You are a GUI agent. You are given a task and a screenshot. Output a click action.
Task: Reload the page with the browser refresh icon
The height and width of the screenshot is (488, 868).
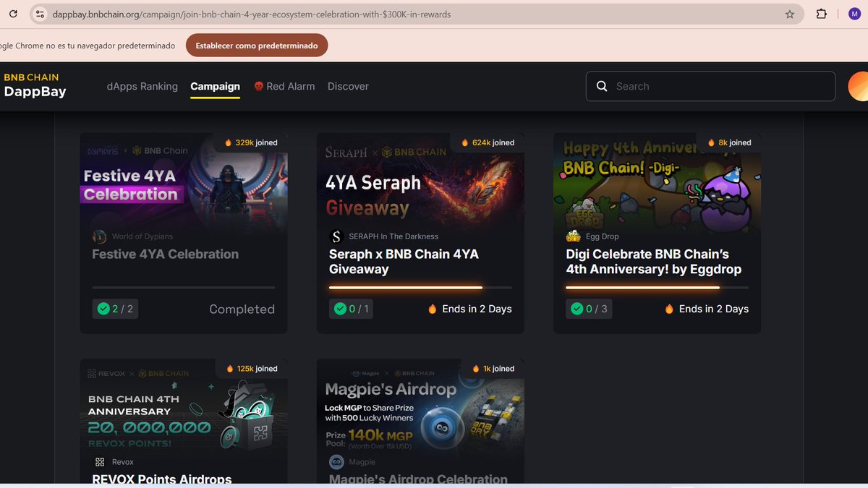tap(13, 14)
